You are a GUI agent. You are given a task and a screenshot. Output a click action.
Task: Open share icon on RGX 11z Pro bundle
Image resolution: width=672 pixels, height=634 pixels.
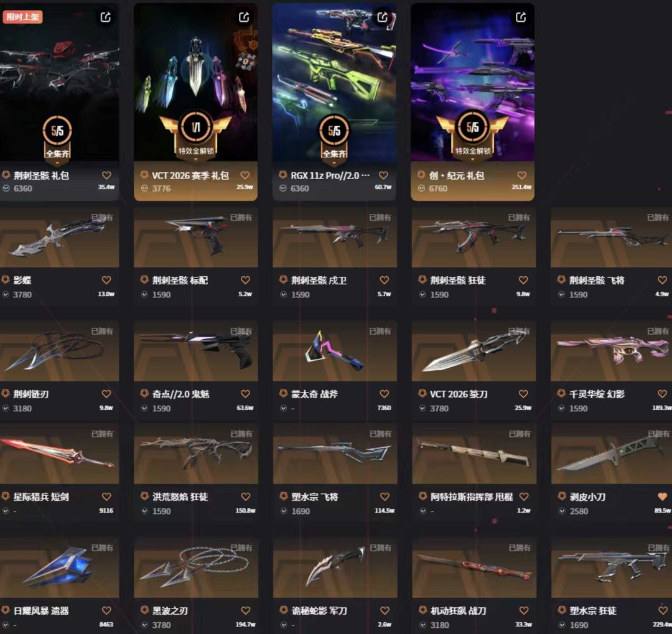[x=382, y=17]
